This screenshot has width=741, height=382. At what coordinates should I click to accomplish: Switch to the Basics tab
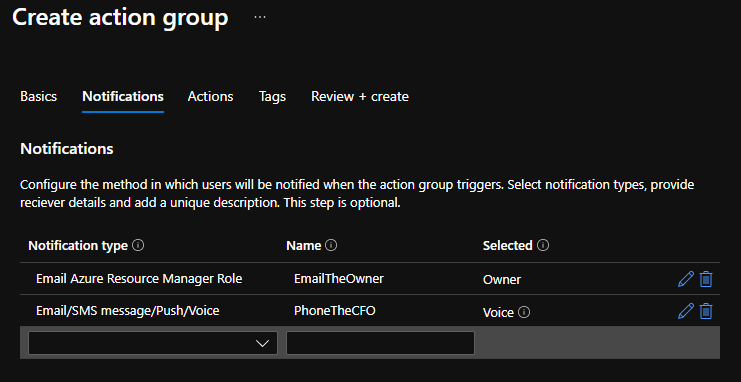(x=39, y=96)
